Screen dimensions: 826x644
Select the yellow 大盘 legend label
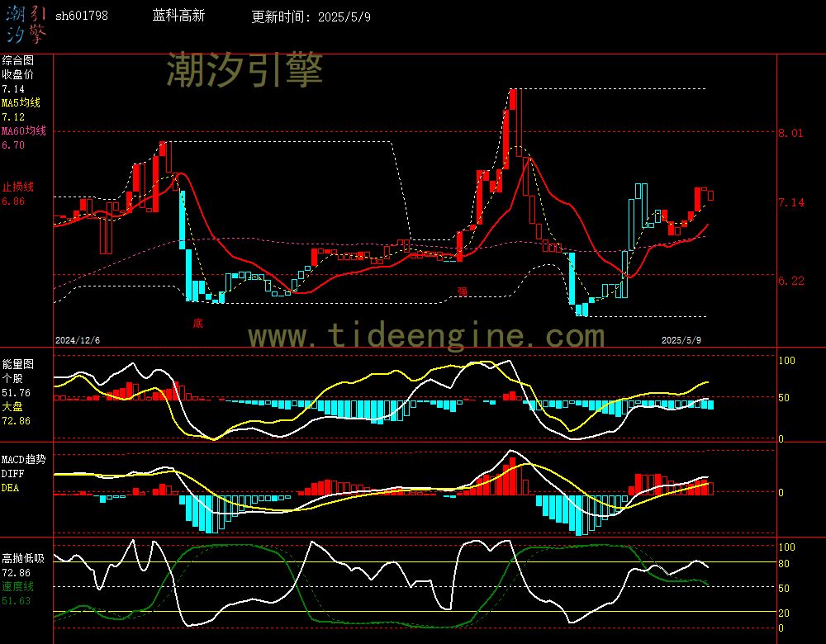12,406
